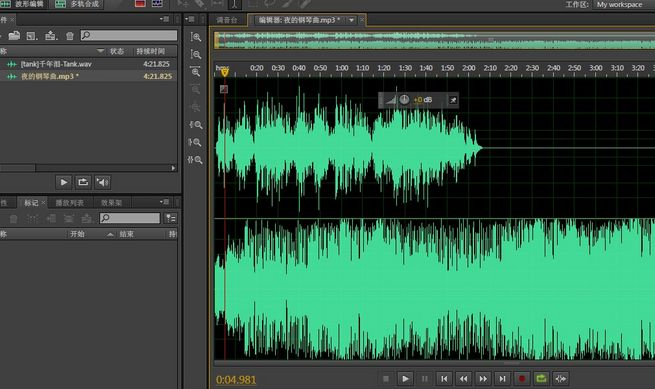Click 2:00 on time ruler

tap(469, 68)
